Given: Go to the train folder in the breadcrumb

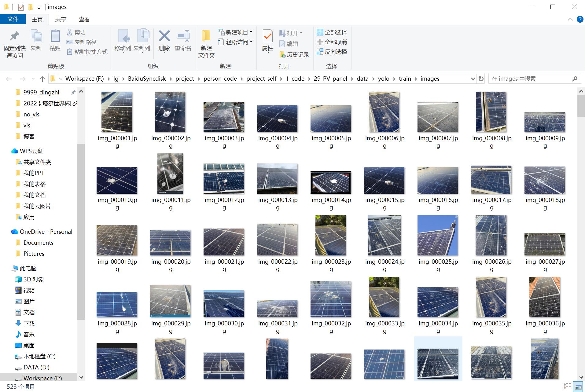Looking at the screenshot, I should point(405,79).
